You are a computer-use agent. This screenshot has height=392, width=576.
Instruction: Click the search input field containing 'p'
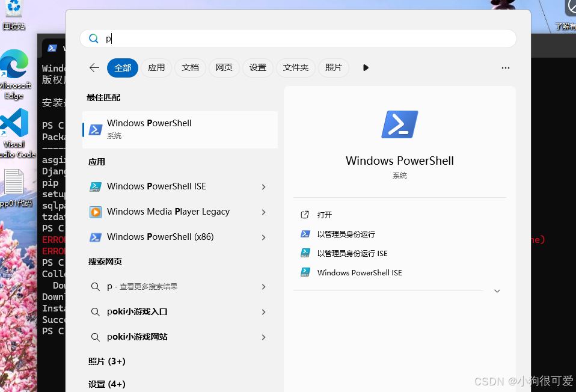(298, 38)
